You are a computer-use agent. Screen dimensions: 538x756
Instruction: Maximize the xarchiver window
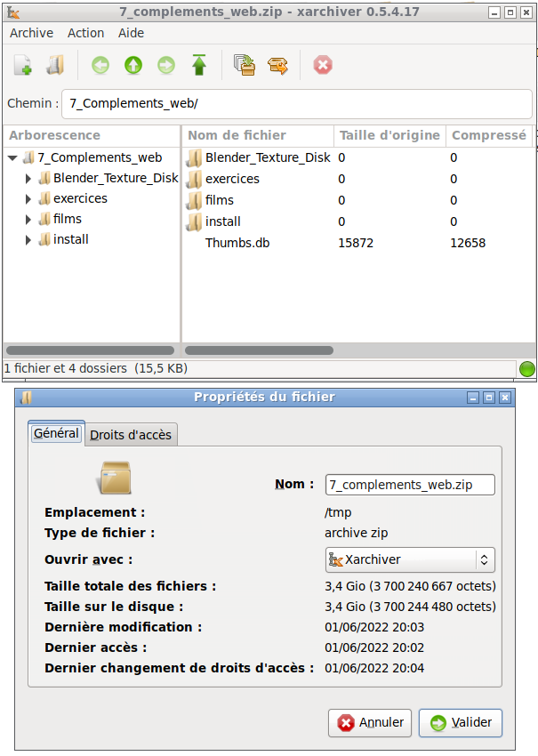[x=510, y=12]
